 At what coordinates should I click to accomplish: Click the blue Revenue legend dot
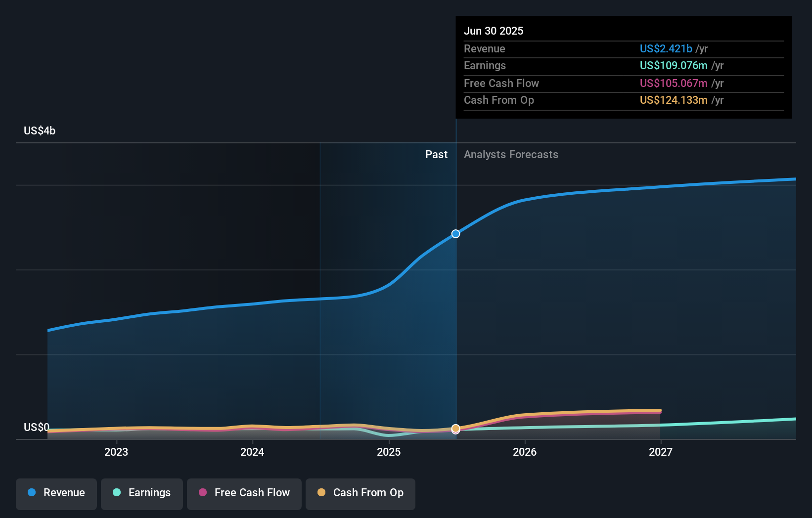click(32, 493)
